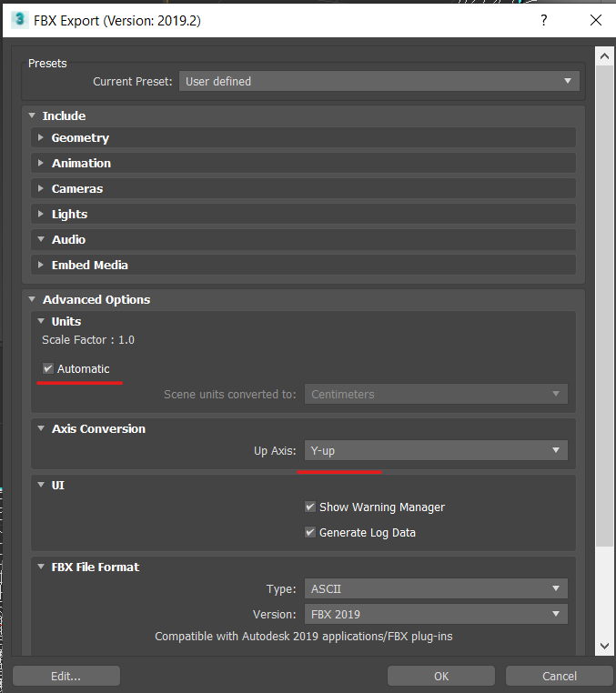The image size is (616, 693).
Task: Click the OK button
Action: coord(441,676)
